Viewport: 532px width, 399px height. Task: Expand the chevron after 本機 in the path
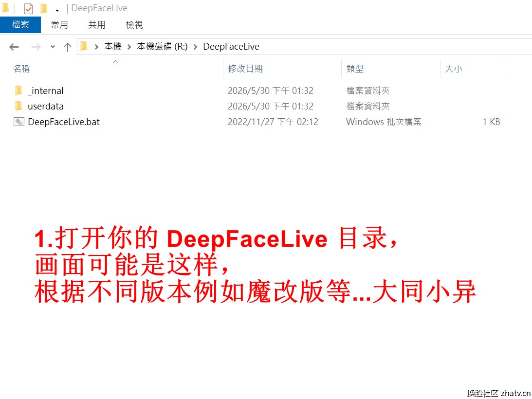click(129, 47)
